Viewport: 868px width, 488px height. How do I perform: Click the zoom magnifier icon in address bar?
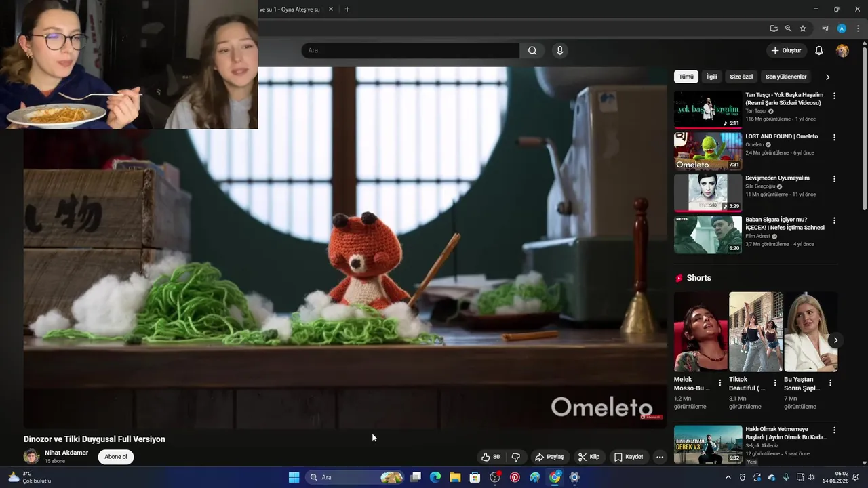point(788,28)
